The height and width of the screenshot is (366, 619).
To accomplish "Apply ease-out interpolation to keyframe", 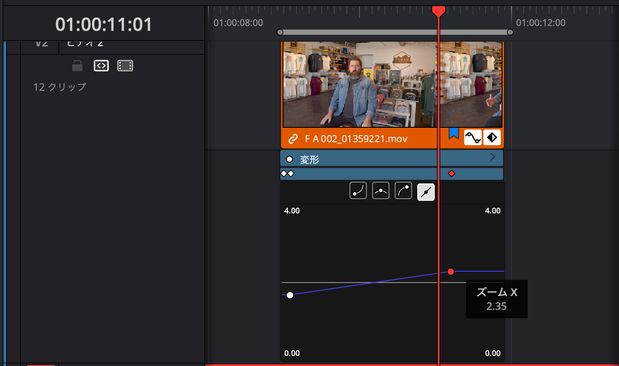I will 403,191.
